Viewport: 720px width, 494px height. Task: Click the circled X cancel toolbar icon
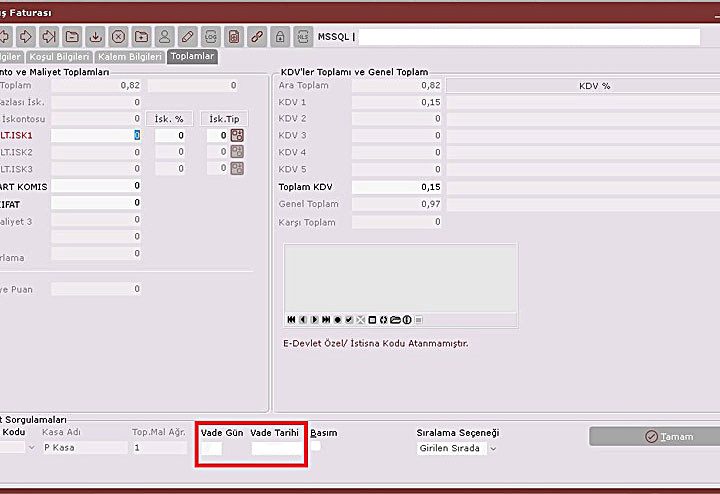click(119, 37)
